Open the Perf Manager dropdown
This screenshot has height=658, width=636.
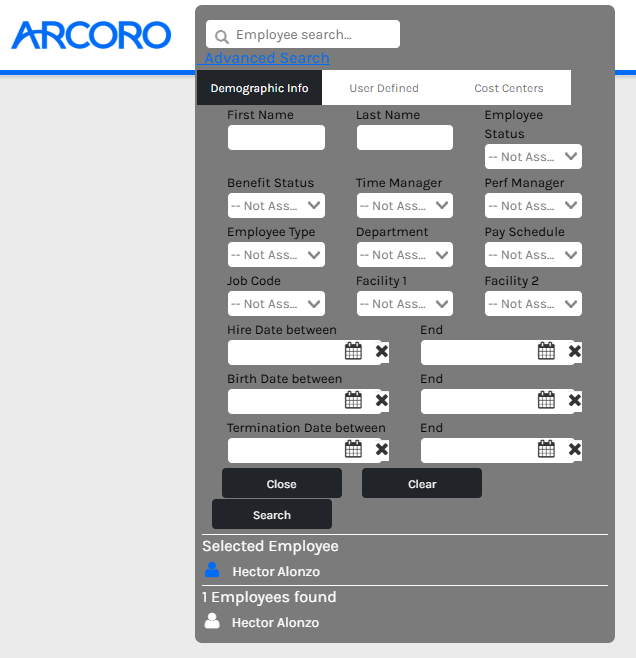pos(533,206)
